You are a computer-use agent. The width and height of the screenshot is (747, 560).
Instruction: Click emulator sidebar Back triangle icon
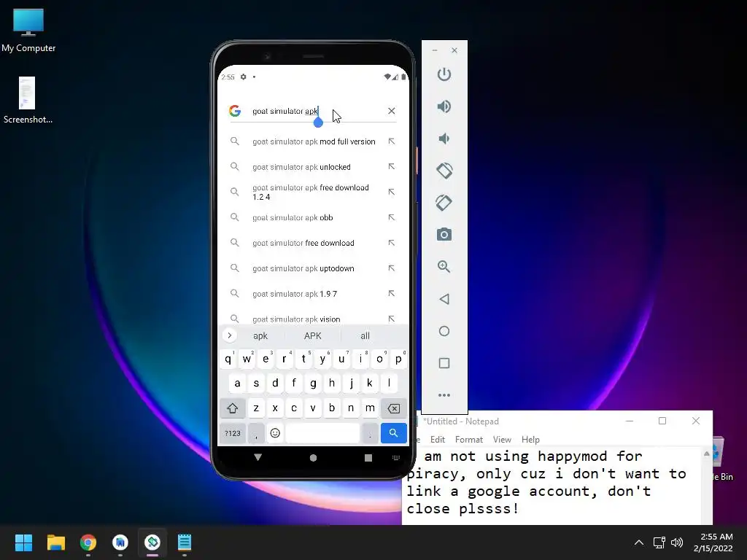tap(444, 299)
